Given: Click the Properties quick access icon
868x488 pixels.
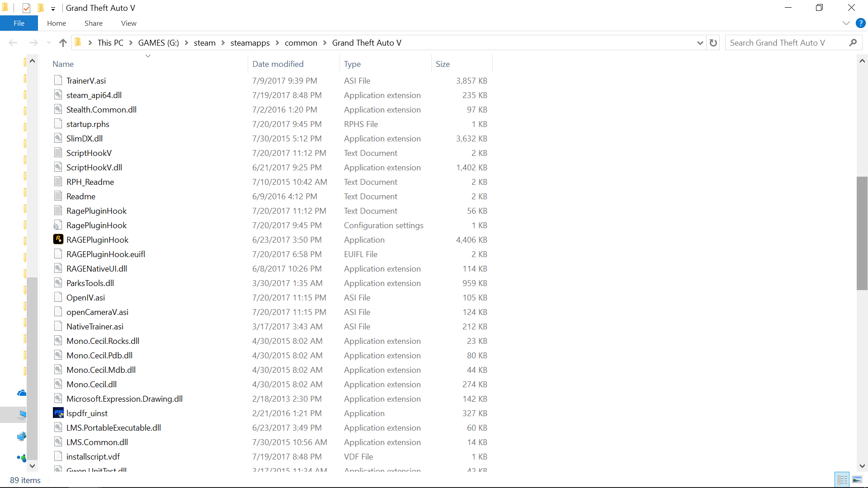Looking at the screenshot, I should tap(26, 8).
